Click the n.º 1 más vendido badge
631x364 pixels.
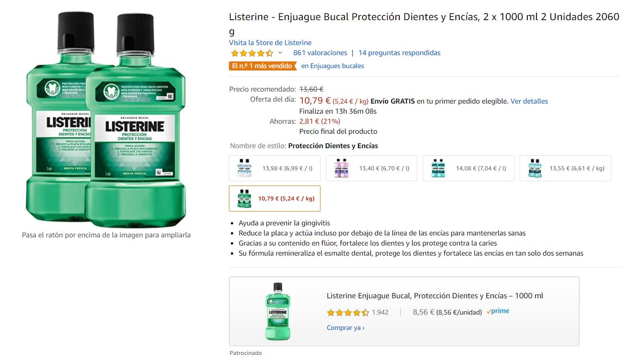tap(262, 66)
